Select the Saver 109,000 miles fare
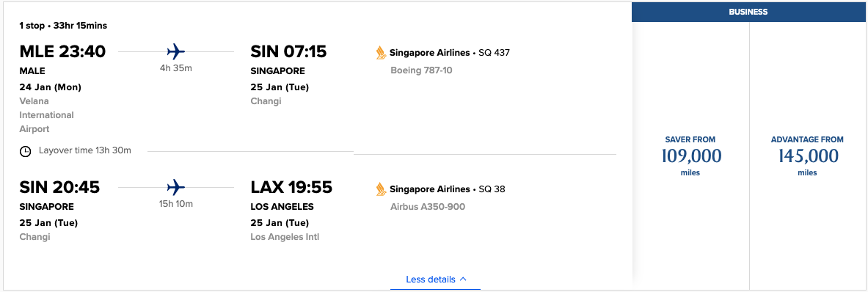 [691, 156]
